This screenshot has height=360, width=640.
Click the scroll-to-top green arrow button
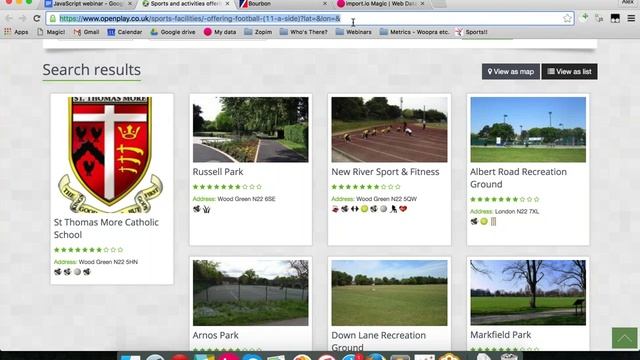624,338
